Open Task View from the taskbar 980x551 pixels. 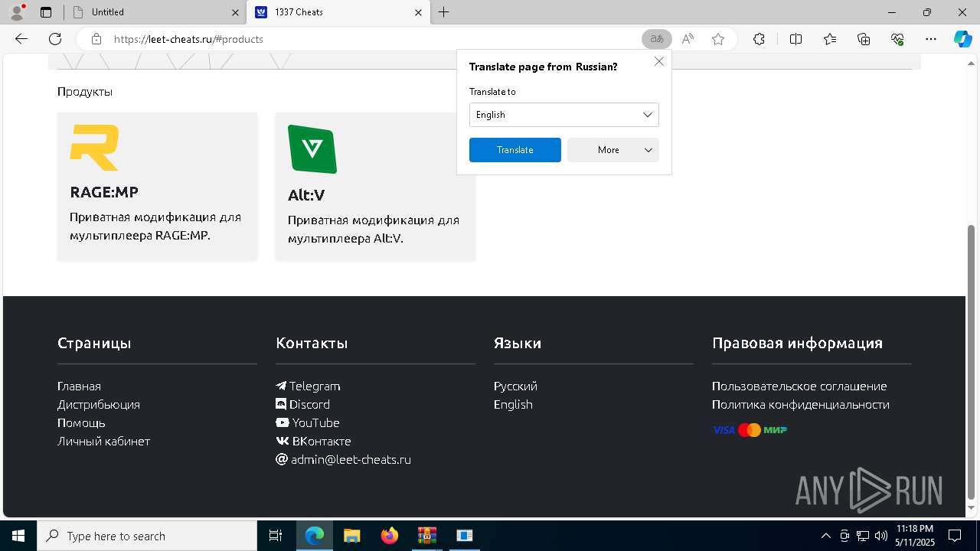pos(276,536)
